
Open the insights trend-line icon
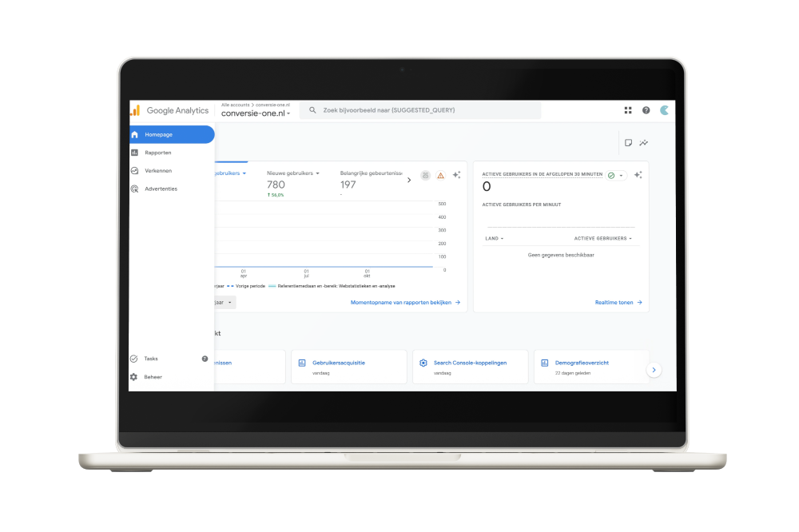tap(644, 143)
